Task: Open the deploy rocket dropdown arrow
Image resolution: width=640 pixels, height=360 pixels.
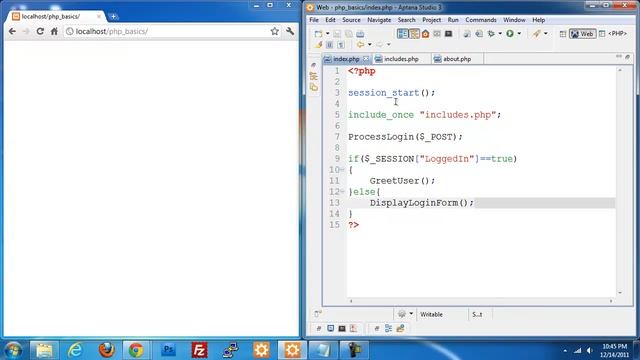Action: coord(546,34)
